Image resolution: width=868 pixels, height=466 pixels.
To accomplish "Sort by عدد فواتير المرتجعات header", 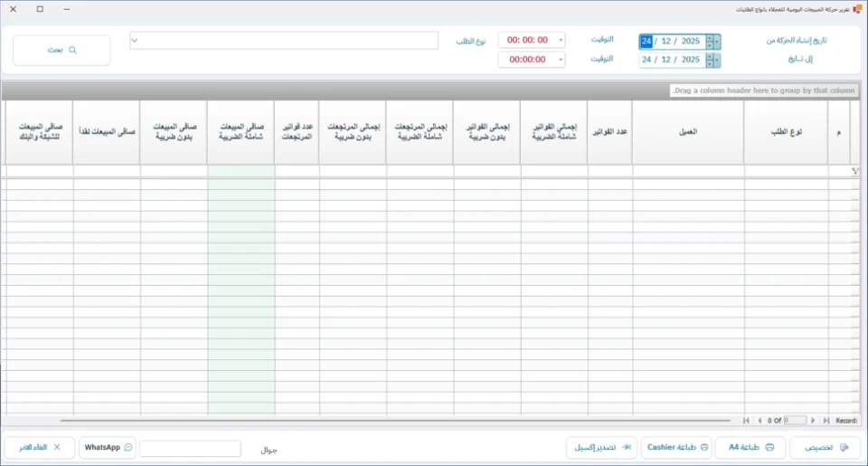I will pos(297,132).
